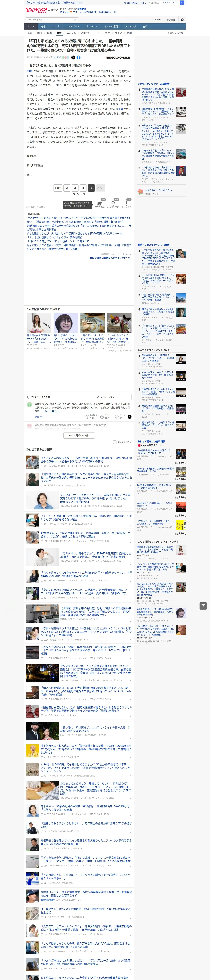
Task: Click the 前へ previous page button
Action: coord(58,188)
